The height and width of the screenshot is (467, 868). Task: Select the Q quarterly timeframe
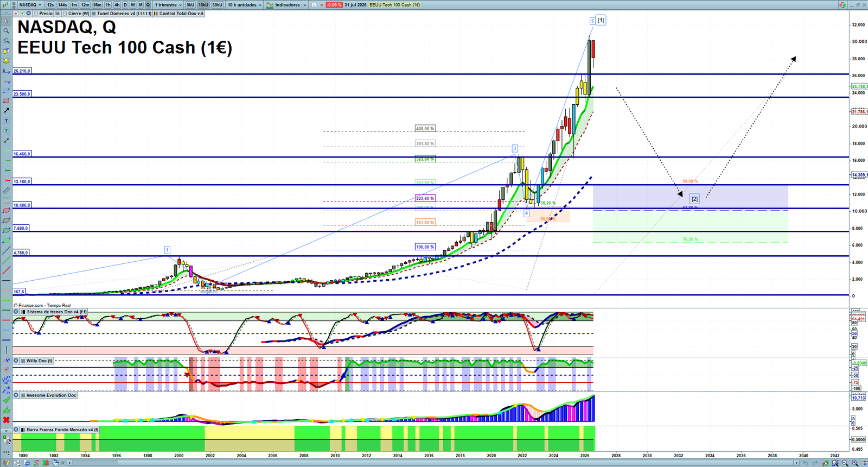click(x=148, y=5)
